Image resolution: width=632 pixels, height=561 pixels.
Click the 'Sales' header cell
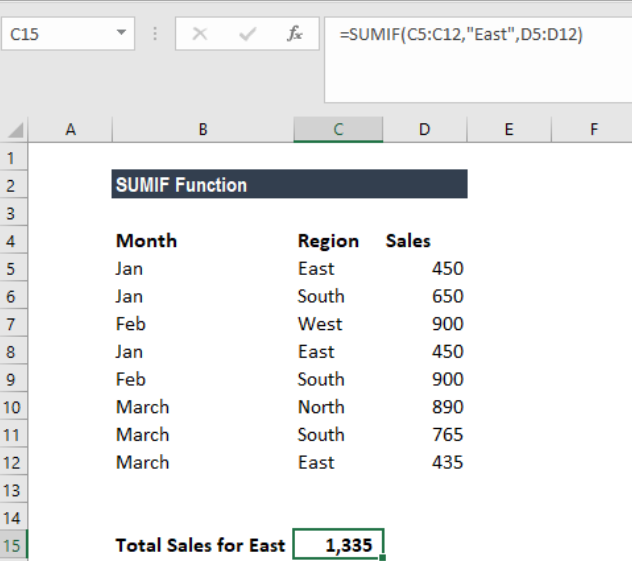[x=424, y=241]
